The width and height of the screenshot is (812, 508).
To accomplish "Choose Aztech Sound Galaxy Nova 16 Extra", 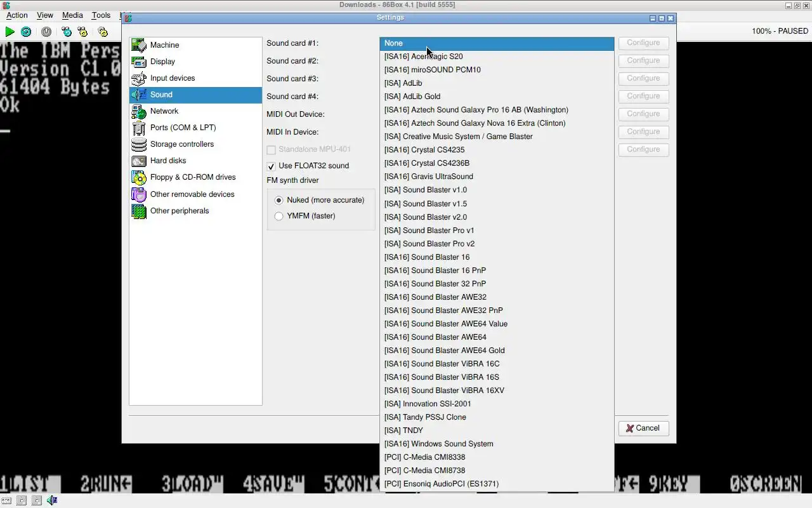I will tap(497, 123).
